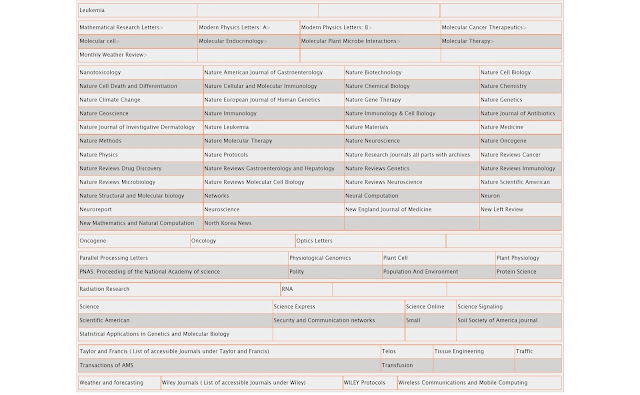640x395 pixels.
Task: Click the Neural Computation entry
Action: [x=371, y=196]
